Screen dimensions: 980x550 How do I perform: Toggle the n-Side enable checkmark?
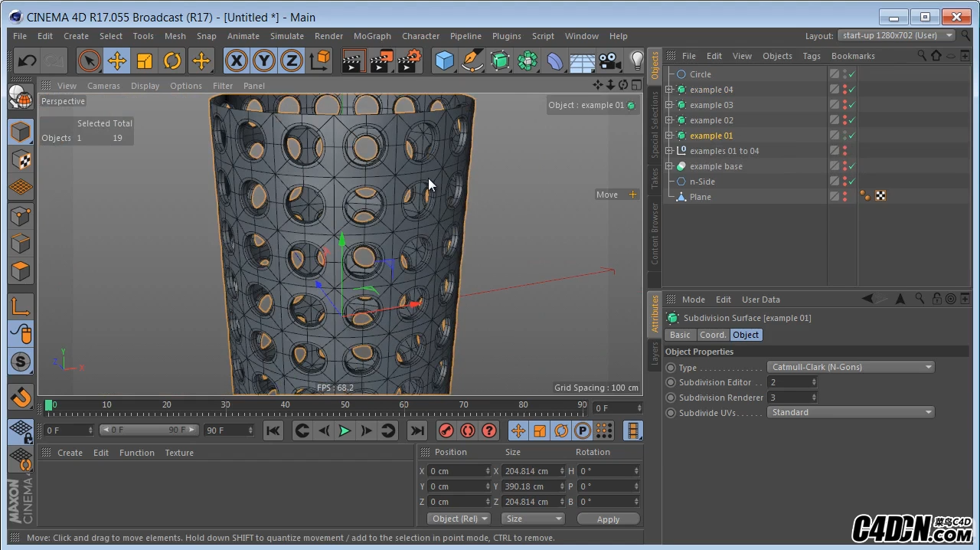tap(851, 182)
